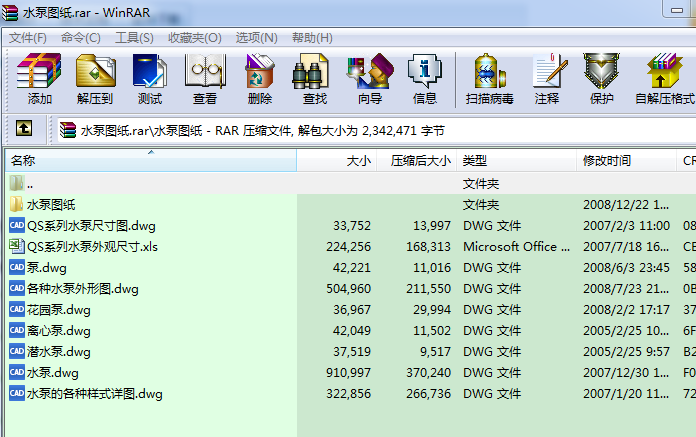Click packed size value 168,313
The height and width of the screenshot is (437, 696).
(x=428, y=247)
